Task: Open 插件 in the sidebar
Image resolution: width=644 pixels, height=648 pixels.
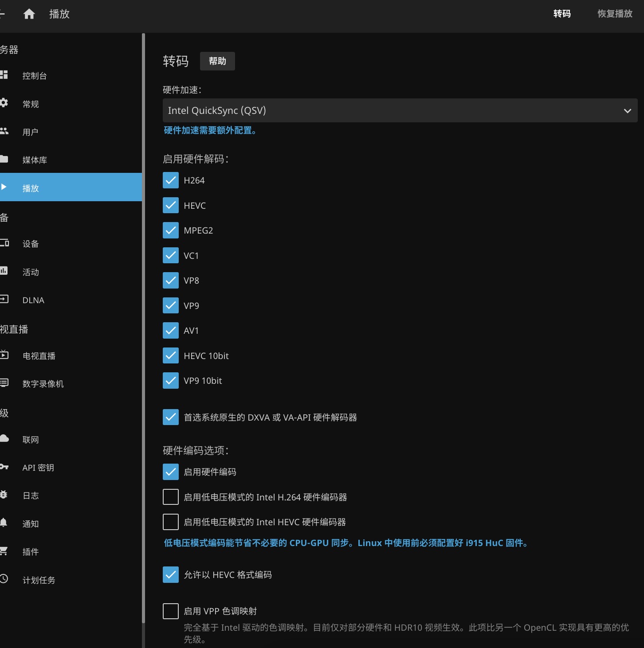Action: point(71,552)
